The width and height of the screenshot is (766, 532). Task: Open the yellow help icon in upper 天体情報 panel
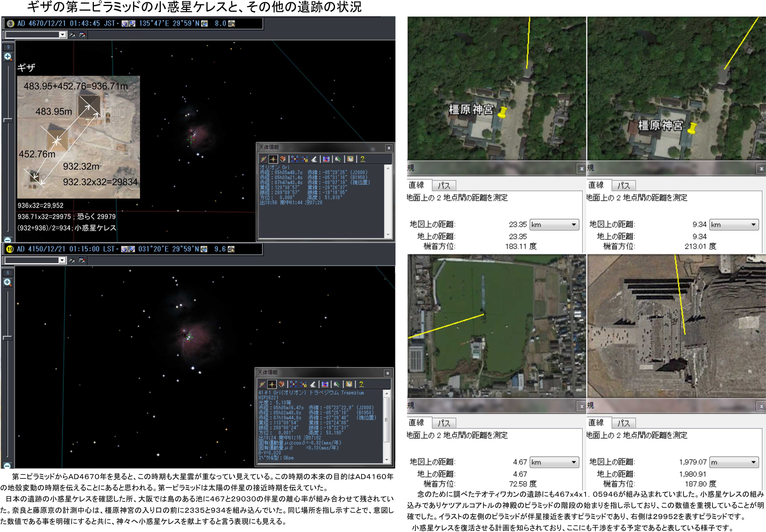pos(362,159)
